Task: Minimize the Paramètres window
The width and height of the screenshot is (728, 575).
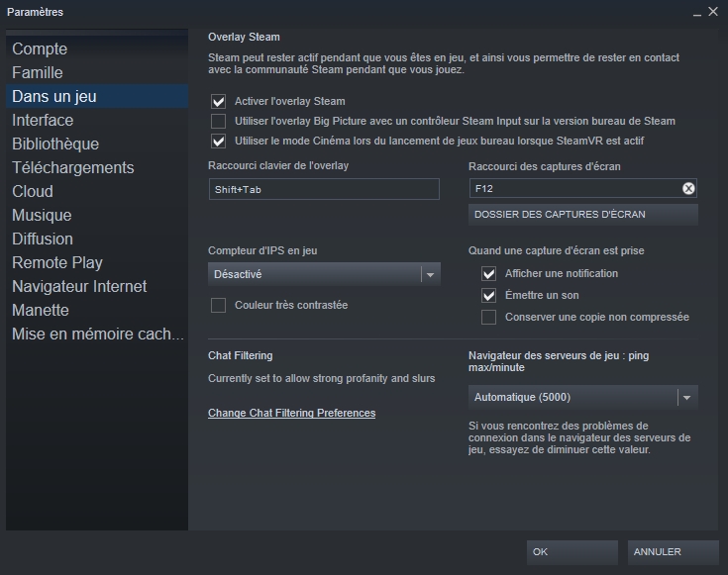Action: 697,13
